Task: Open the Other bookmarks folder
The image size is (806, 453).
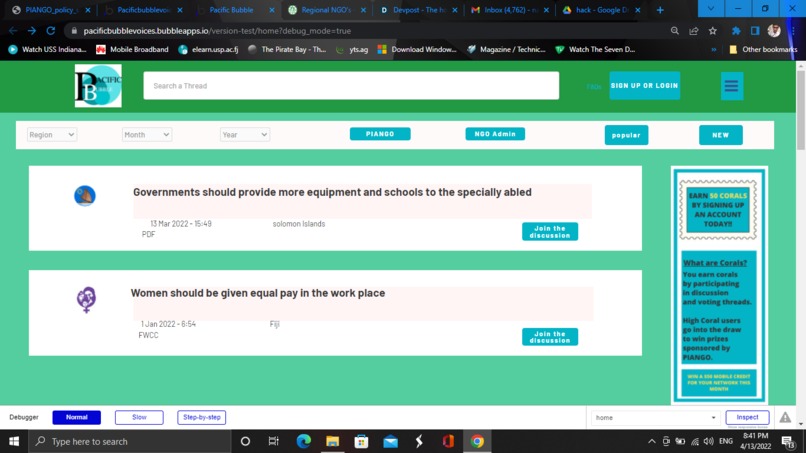Action: 763,49
